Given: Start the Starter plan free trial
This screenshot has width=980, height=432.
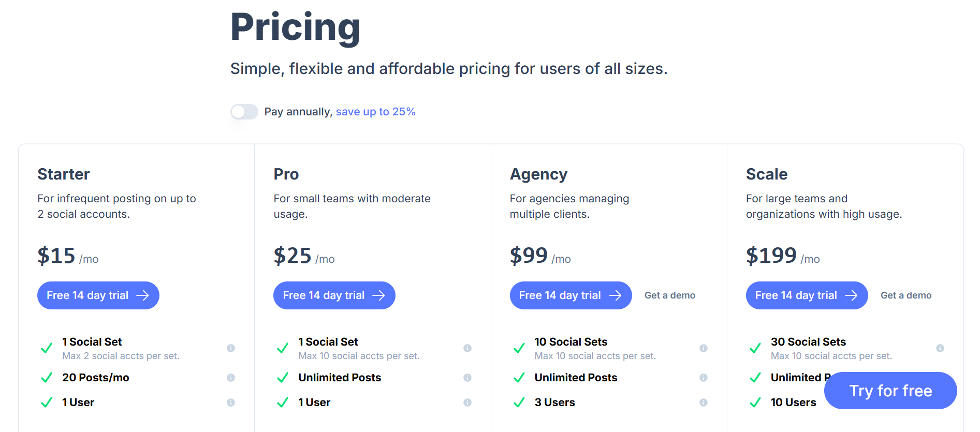Looking at the screenshot, I should click(x=98, y=295).
